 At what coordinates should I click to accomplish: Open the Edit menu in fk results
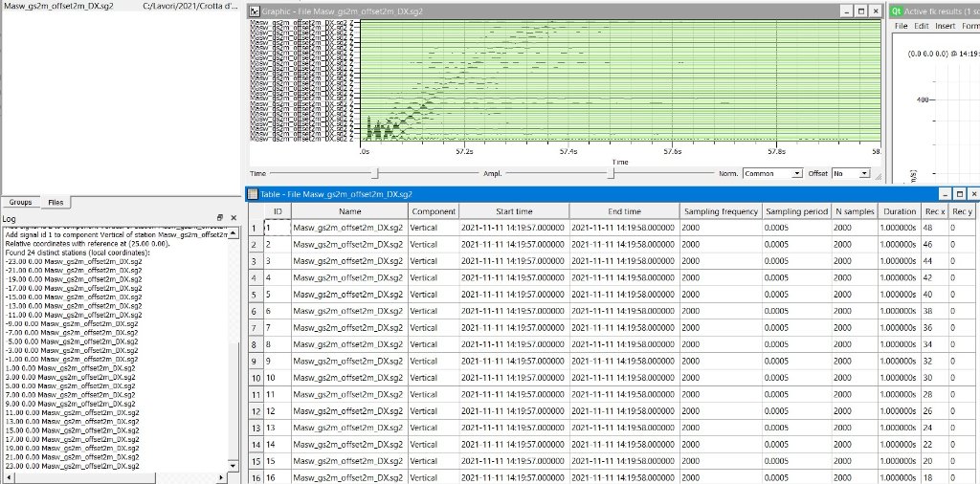point(920,26)
